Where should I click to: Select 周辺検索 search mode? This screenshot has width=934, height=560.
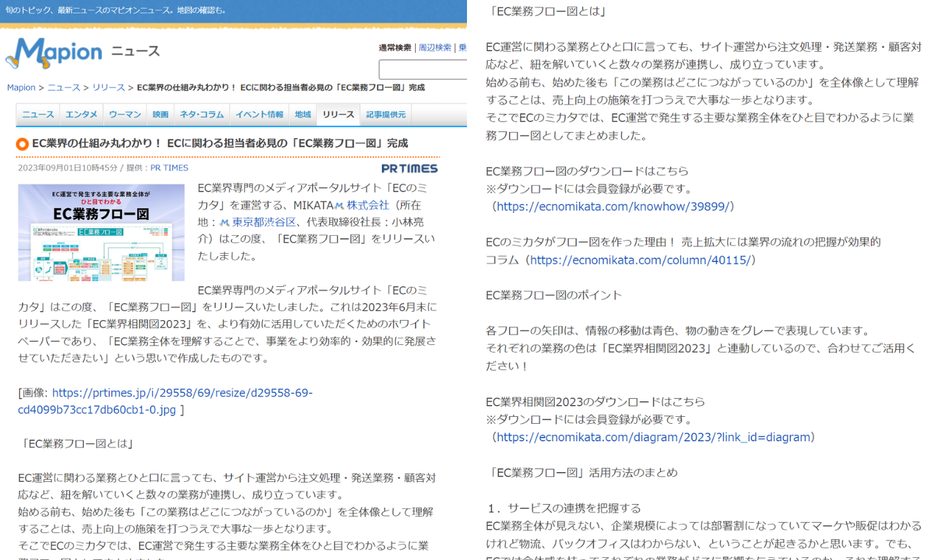[x=435, y=48]
